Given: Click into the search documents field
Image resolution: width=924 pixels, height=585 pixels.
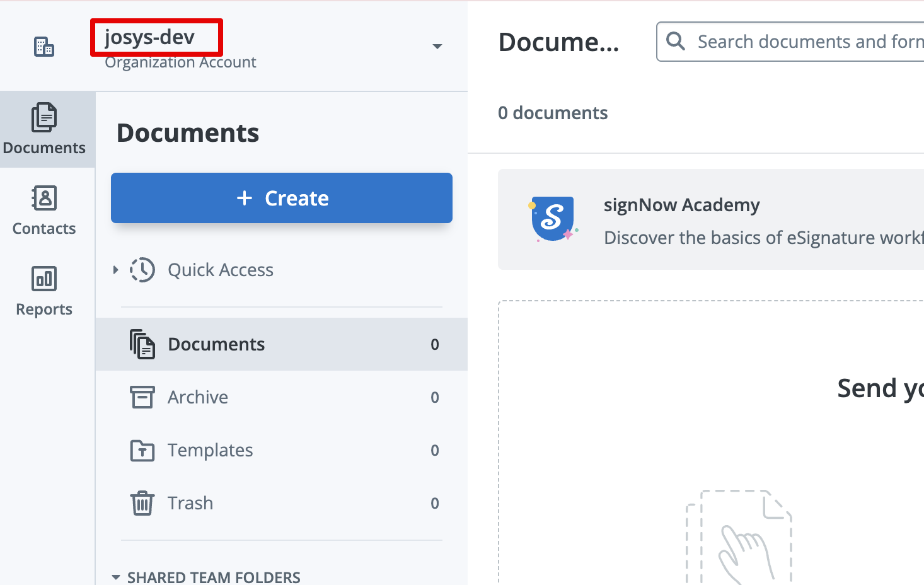Looking at the screenshot, I should tap(807, 42).
